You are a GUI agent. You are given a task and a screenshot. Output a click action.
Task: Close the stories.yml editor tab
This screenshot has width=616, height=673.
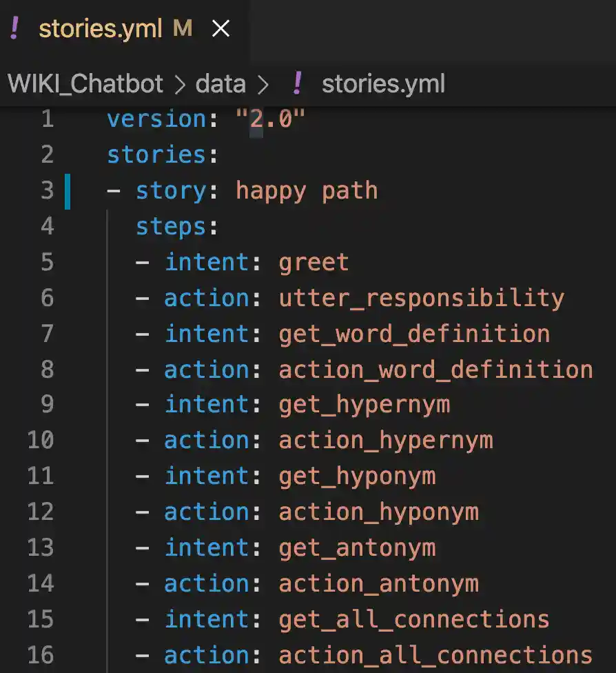(x=220, y=28)
